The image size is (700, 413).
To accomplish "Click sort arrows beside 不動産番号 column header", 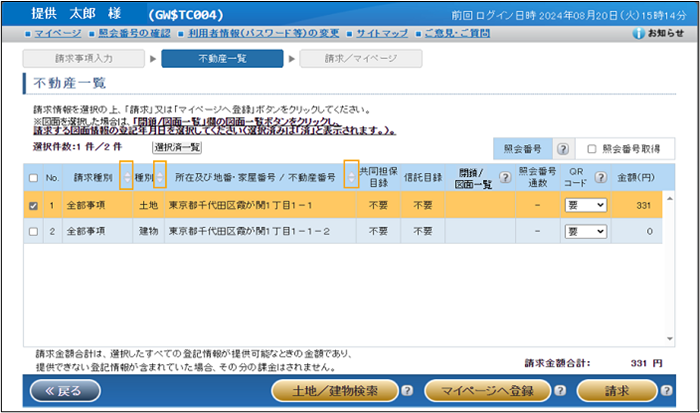I will [x=350, y=177].
